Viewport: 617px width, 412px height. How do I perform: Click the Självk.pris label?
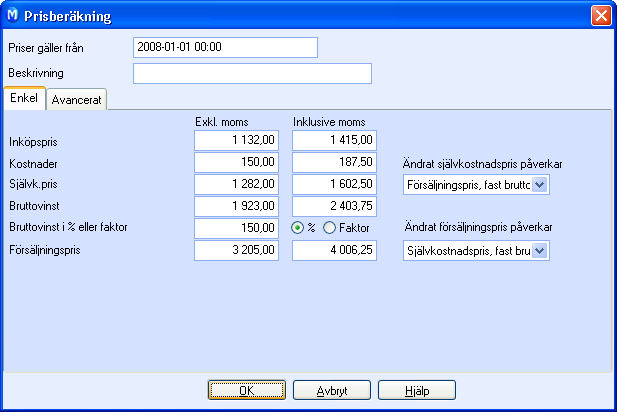tap(33, 184)
